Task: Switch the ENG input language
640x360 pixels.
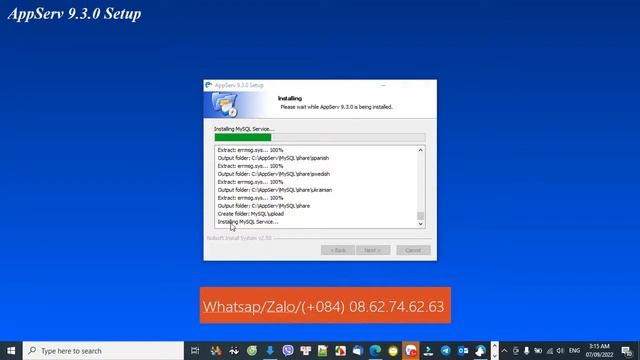Action: click(574, 351)
